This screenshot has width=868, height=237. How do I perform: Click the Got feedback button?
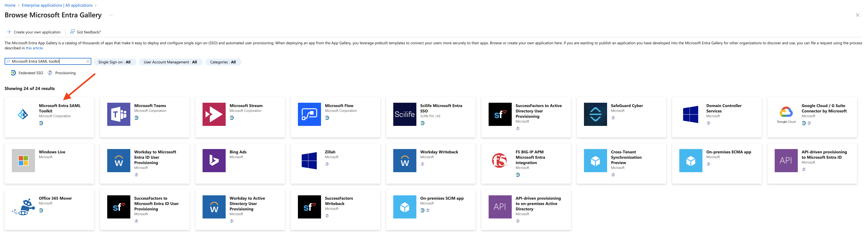pos(85,32)
